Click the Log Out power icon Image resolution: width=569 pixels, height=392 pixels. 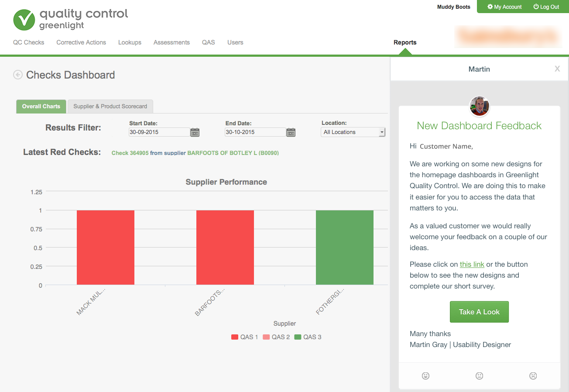tap(535, 7)
